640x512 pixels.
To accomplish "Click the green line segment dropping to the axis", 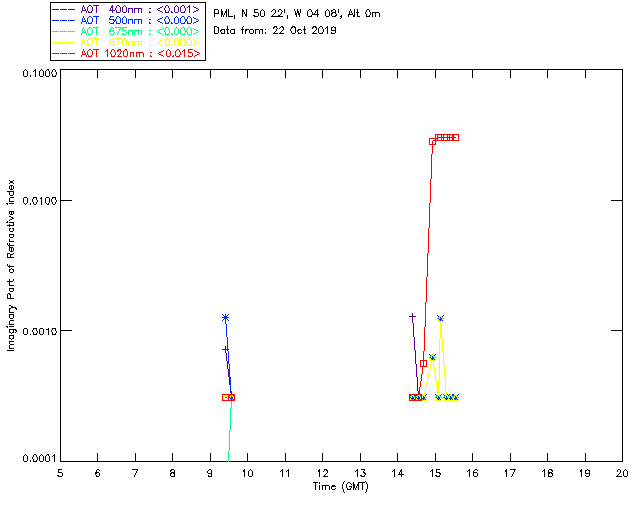I will (230, 429).
